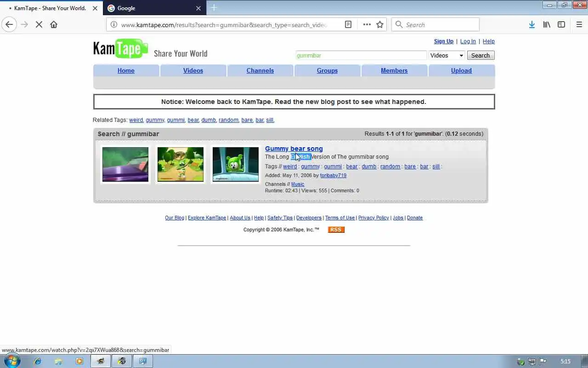This screenshot has height=368, width=588.
Task: Open the Home navigation tab
Action: click(126, 70)
